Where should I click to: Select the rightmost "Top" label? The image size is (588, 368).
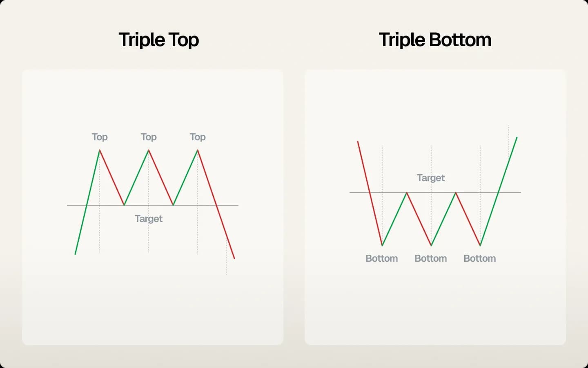click(x=198, y=137)
